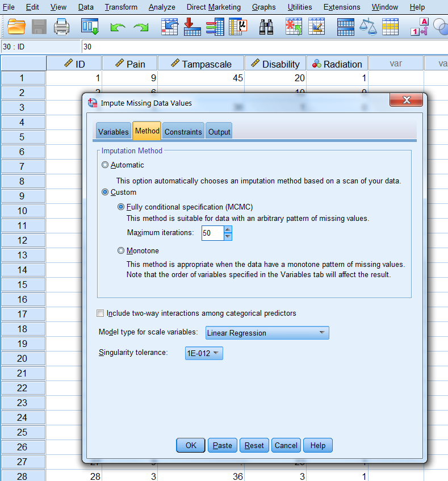Open the Transform menu
Image resolution: width=448 pixels, height=481 pixels.
click(x=121, y=7)
